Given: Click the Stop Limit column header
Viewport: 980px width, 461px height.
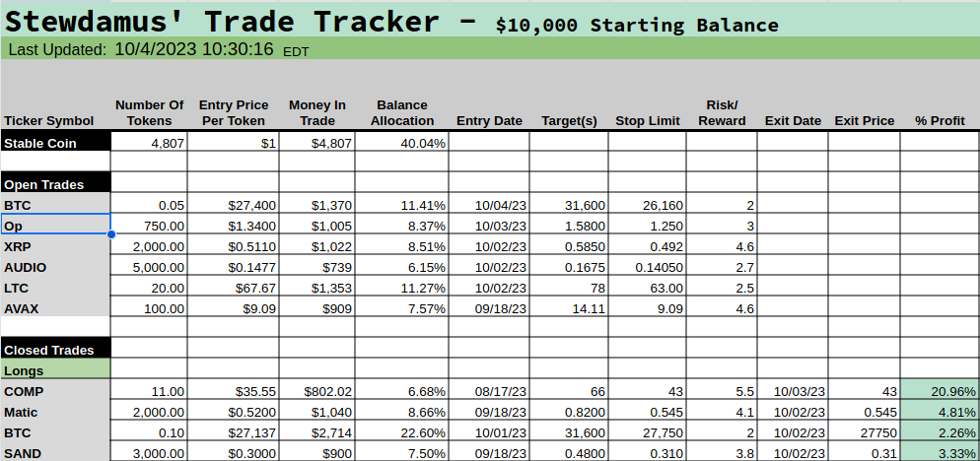Looking at the screenshot, I should pos(647,120).
